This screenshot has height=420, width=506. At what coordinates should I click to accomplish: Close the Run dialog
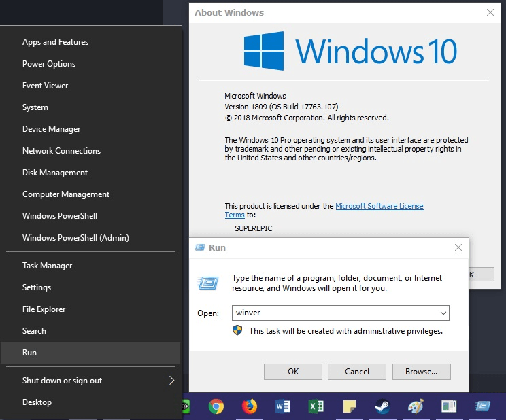pyautogui.click(x=458, y=247)
